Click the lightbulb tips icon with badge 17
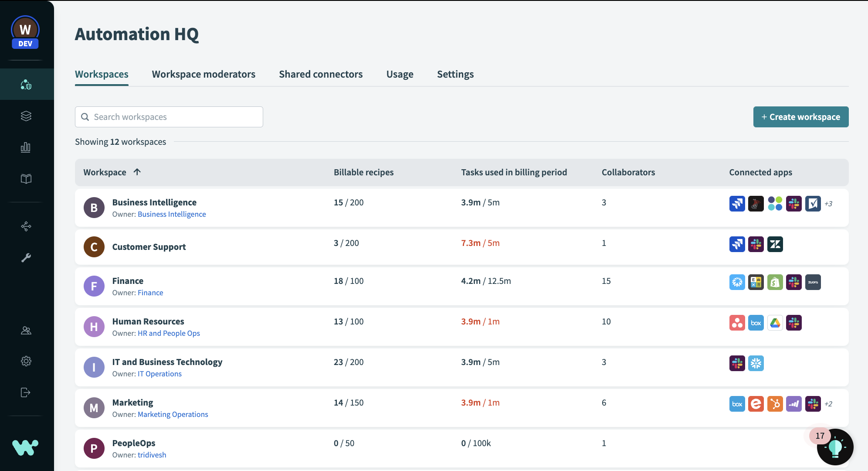 coord(834,447)
